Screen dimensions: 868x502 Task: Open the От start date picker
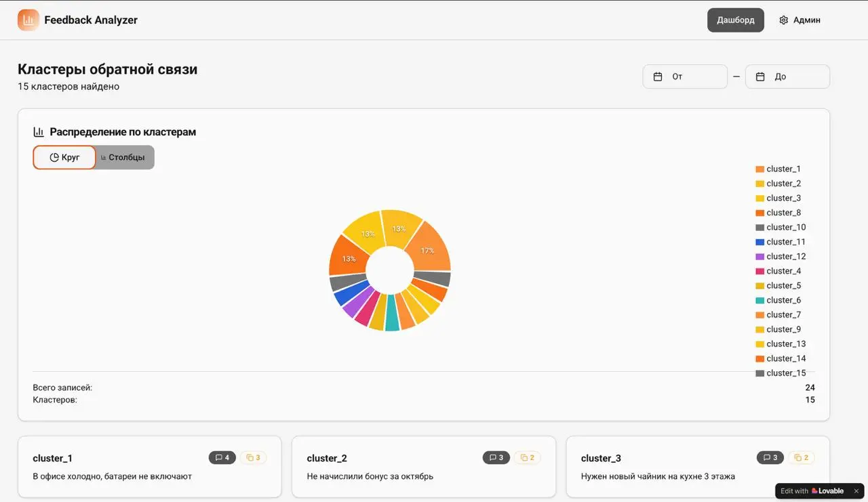685,77
